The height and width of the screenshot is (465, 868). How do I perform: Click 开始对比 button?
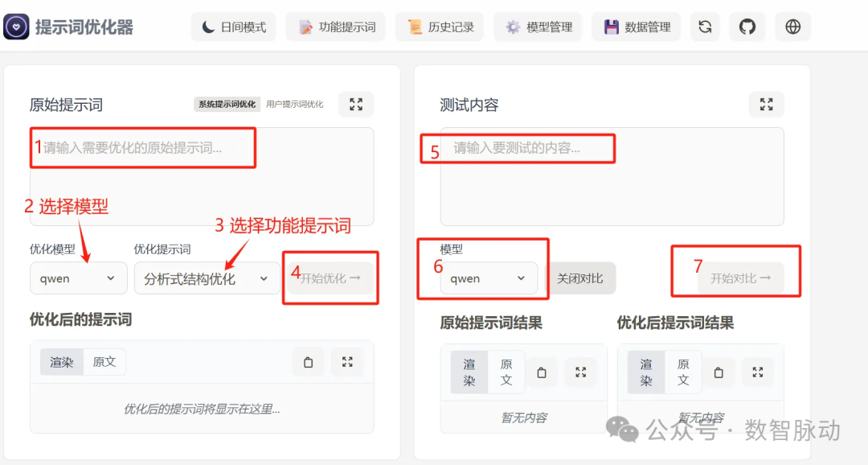[741, 278]
